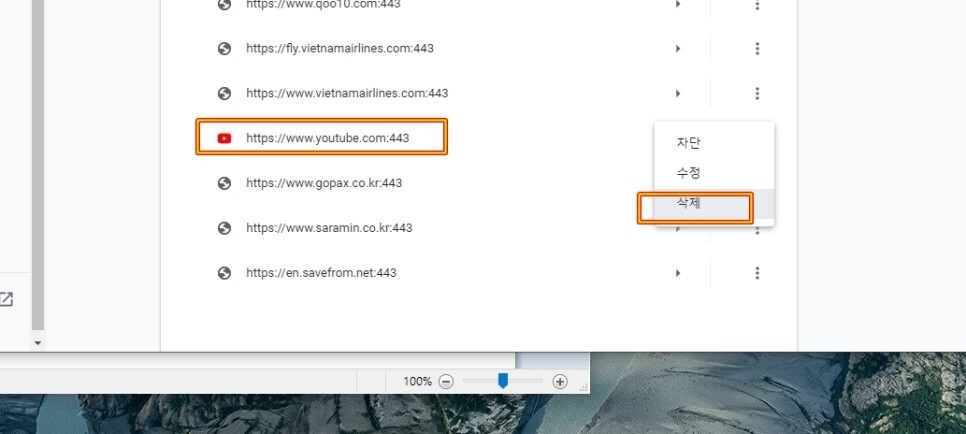Expand details arrow for qoo10.com
The height and width of the screenshot is (434, 966).
[678, 4]
